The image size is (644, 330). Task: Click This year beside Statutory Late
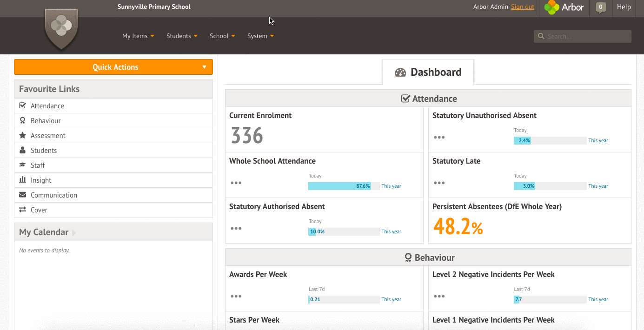click(x=598, y=186)
